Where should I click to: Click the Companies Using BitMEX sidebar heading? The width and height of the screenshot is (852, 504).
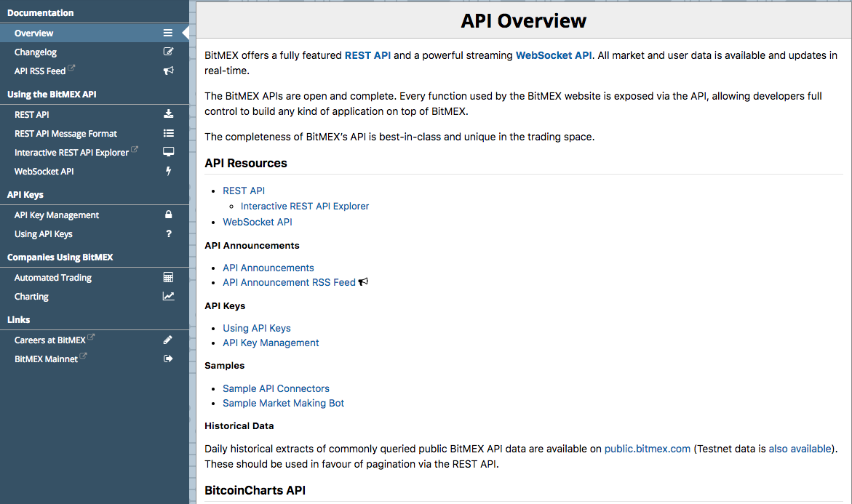point(60,257)
